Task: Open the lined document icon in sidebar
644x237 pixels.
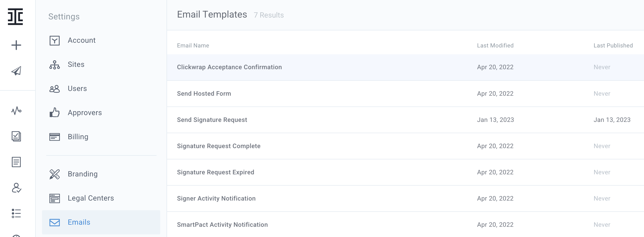Action: click(x=16, y=162)
